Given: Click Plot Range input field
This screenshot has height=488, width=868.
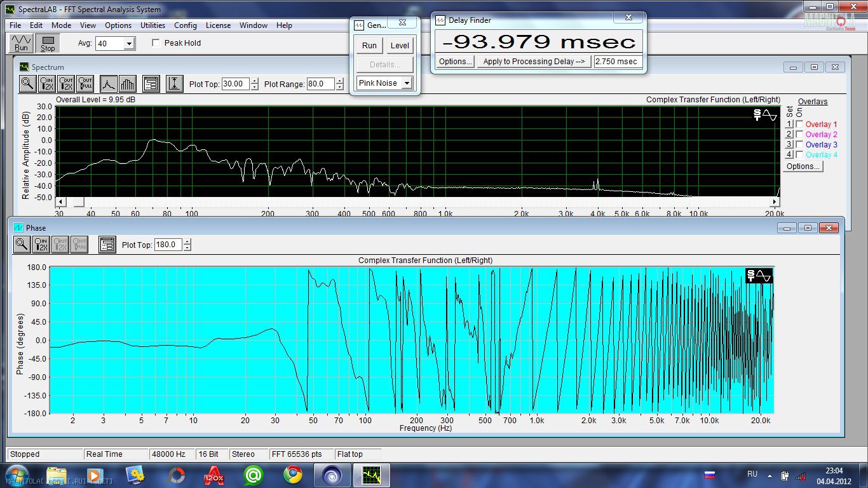Looking at the screenshot, I should point(321,84).
